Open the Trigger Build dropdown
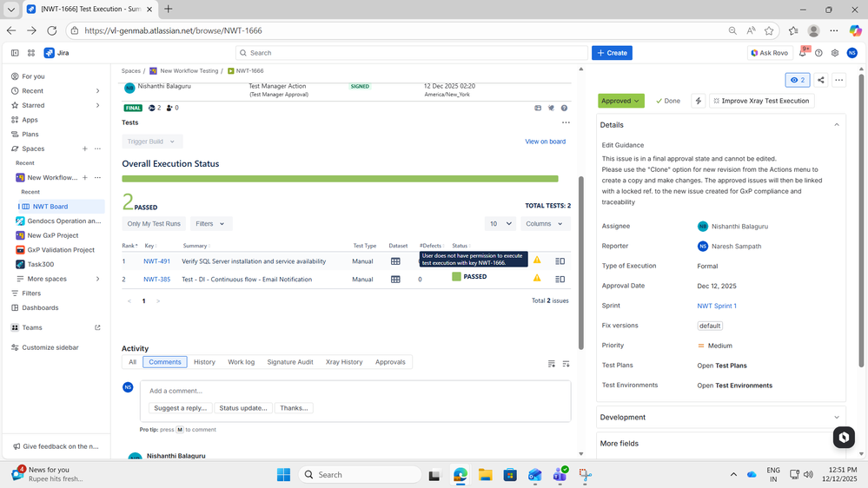Screen dimensions: 868x488 tap(151, 142)
